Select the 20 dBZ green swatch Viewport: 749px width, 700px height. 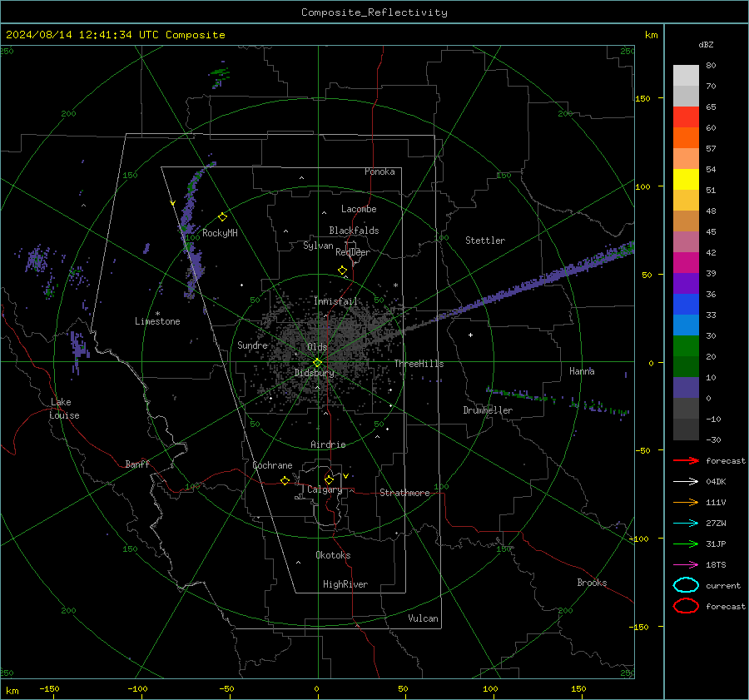[x=686, y=346]
